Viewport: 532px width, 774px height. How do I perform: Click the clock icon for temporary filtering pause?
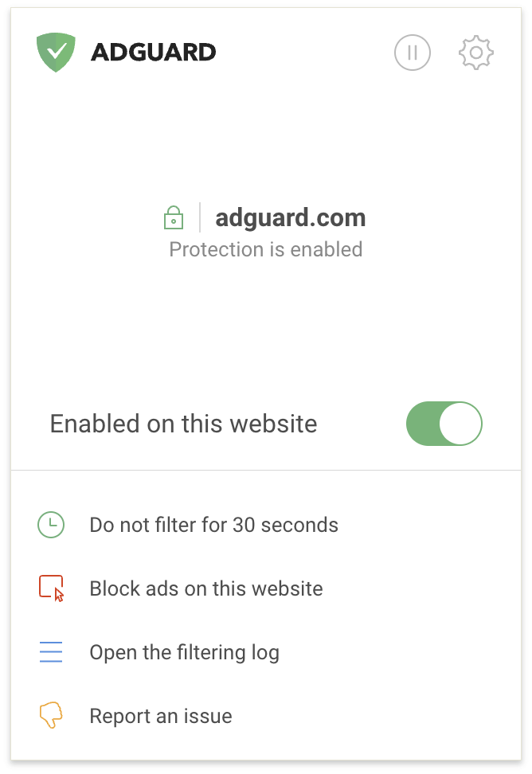click(x=51, y=525)
